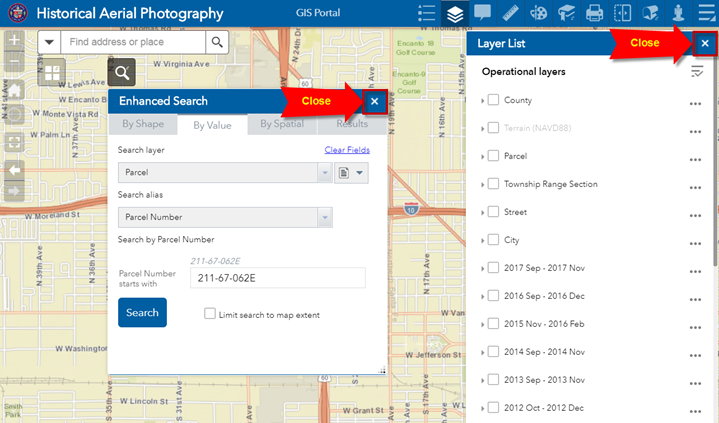Enable the County layer checkbox
The width and height of the screenshot is (719, 423).
(493, 101)
